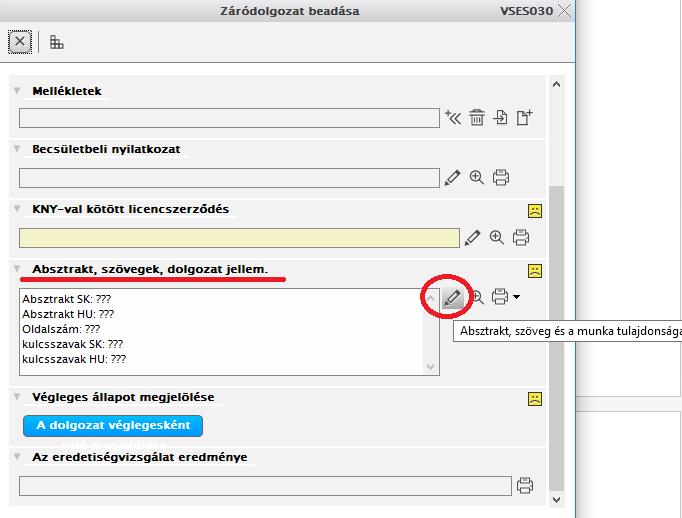Collapse the Mellékletek section

[x=17, y=90]
